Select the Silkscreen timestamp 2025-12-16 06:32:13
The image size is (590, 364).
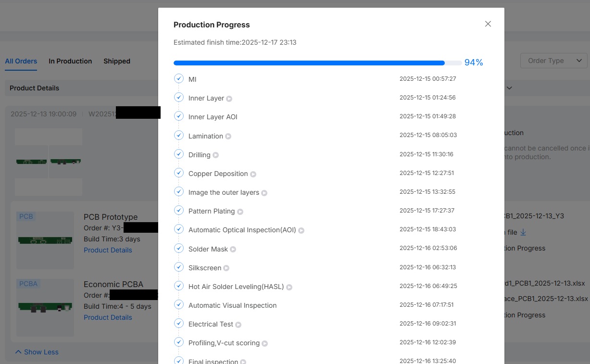coord(428,267)
